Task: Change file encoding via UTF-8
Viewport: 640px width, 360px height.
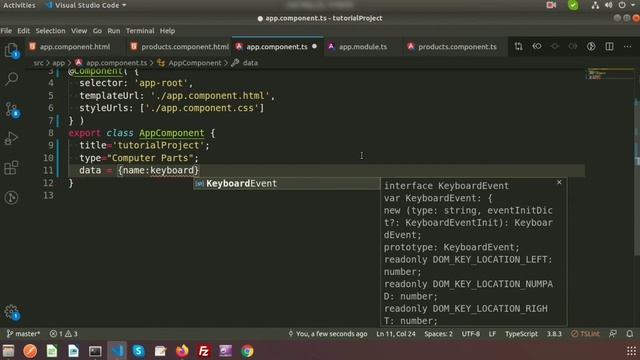Action: [x=471, y=334]
